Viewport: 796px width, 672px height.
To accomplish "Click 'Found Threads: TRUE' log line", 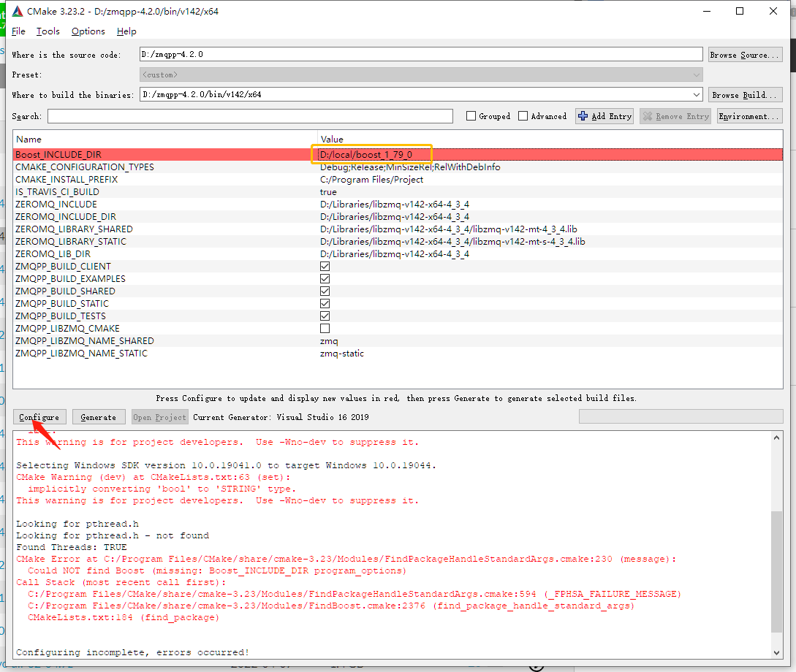I will [x=72, y=547].
